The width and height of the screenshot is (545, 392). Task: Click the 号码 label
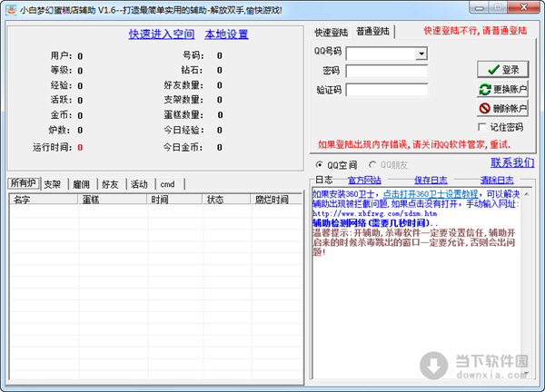click(x=193, y=55)
